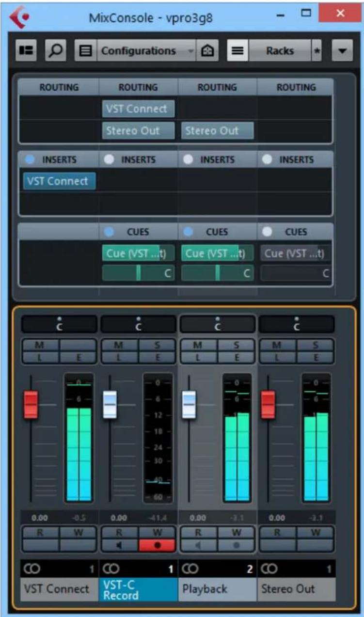Enable Listen on VST-C Record channel
Viewport: 364px width, 617px height.
tap(119, 358)
